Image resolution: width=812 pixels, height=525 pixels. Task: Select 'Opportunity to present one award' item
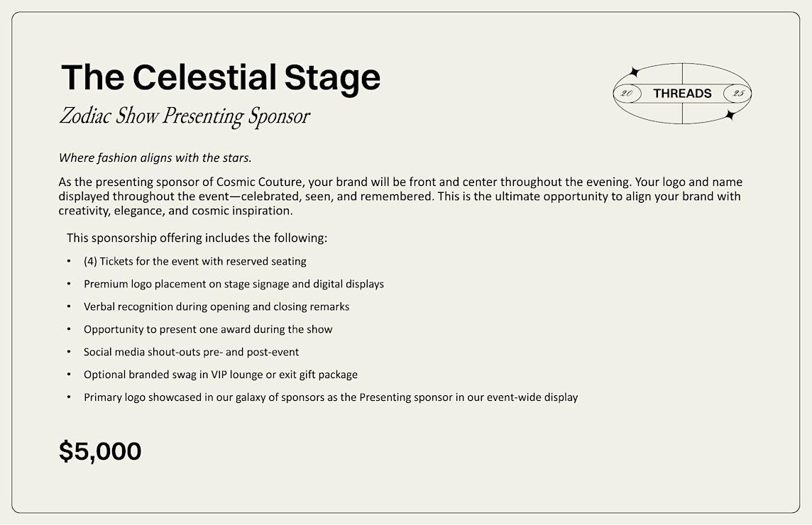(208, 329)
